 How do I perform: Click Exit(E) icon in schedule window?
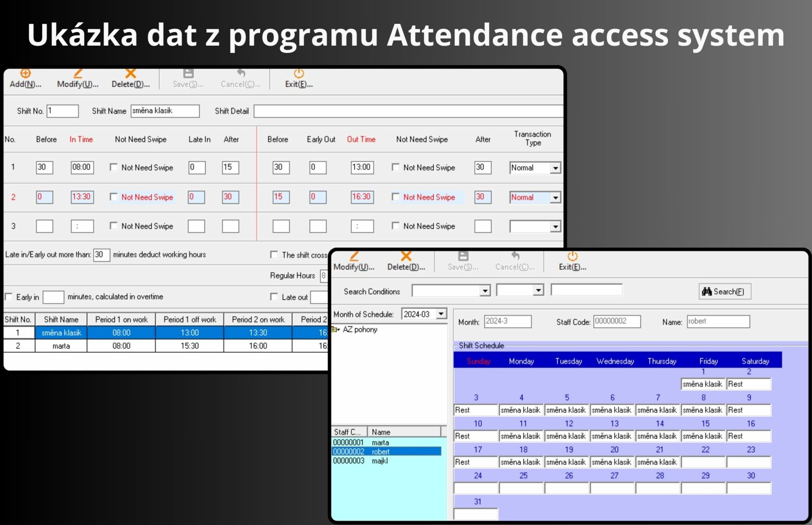coord(572,257)
